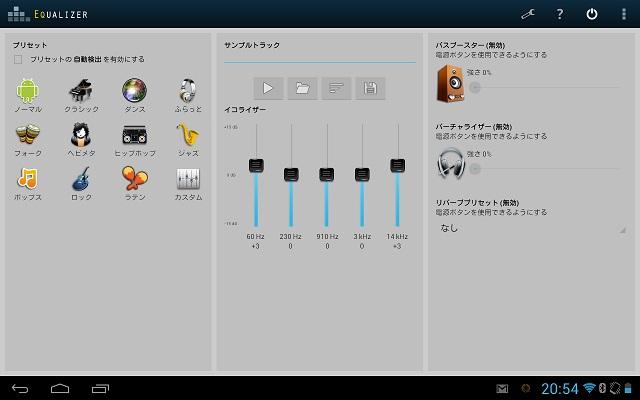Click the 3 kHz equalizer slider knob
640x400 pixels.
(362, 175)
